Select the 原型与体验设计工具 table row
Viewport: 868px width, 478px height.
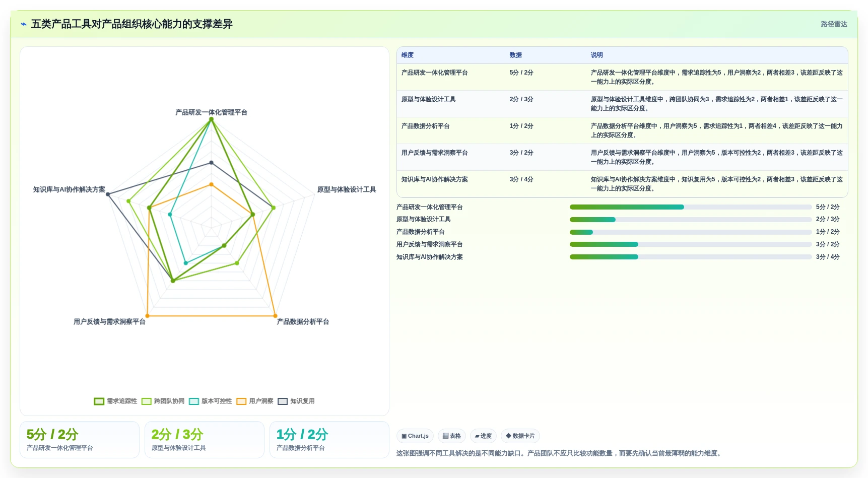[622, 104]
